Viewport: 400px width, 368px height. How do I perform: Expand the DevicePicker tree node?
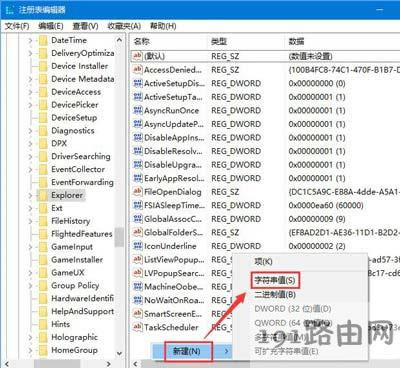(30, 105)
